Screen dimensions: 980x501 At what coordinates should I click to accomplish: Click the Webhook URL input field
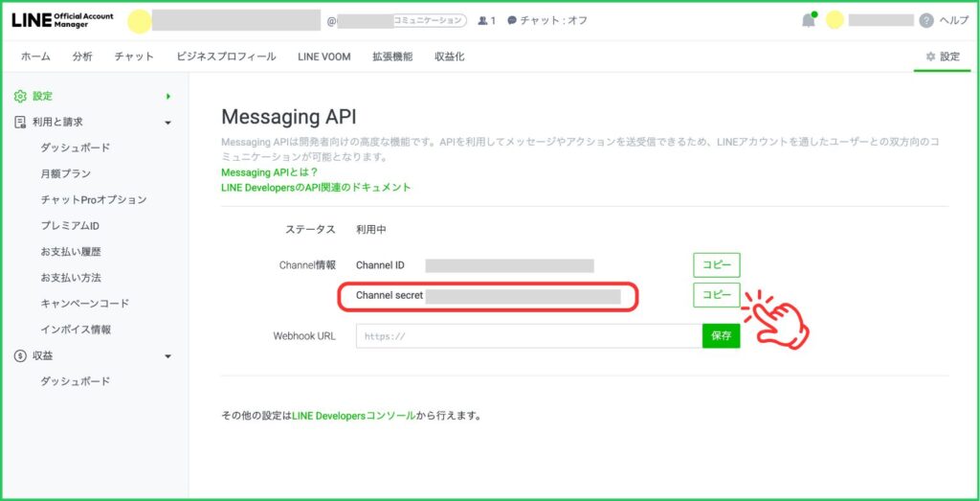(528, 336)
